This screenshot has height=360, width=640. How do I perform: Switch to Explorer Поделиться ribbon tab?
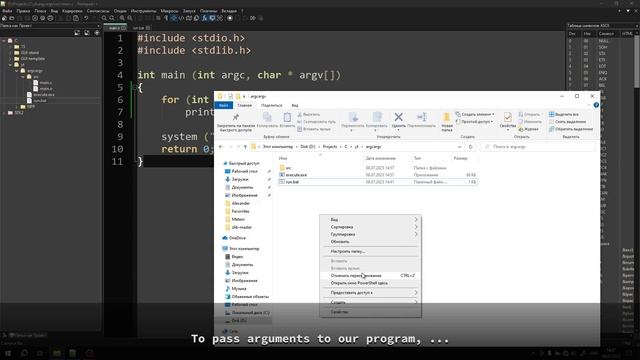[271, 105]
